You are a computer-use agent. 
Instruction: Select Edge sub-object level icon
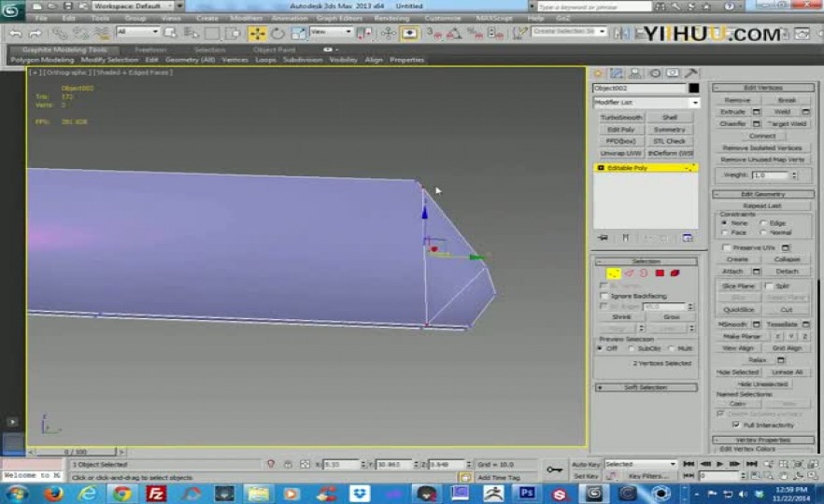tap(629, 273)
